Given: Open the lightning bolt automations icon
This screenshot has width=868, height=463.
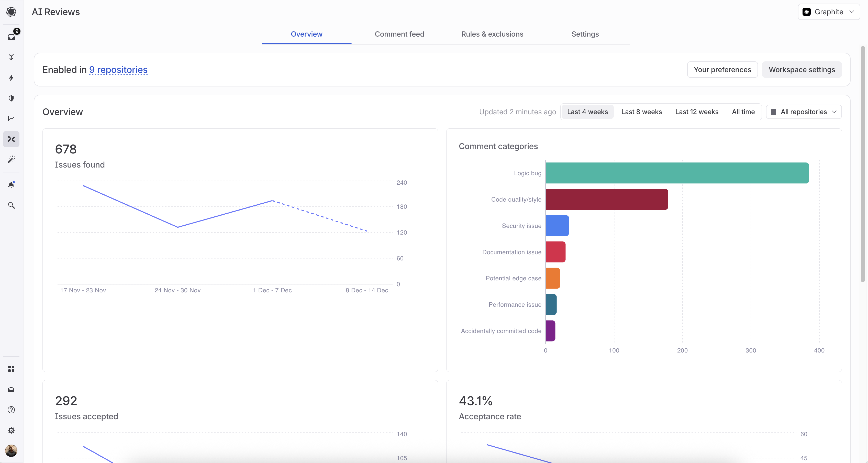Looking at the screenshot, I should [x=12, y=78].
